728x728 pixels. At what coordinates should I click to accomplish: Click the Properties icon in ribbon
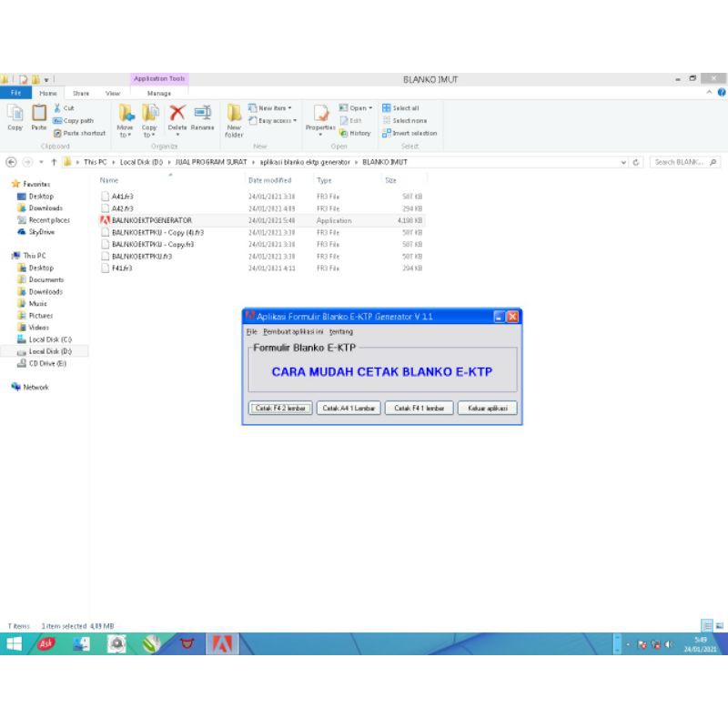(x=320, y=114)
